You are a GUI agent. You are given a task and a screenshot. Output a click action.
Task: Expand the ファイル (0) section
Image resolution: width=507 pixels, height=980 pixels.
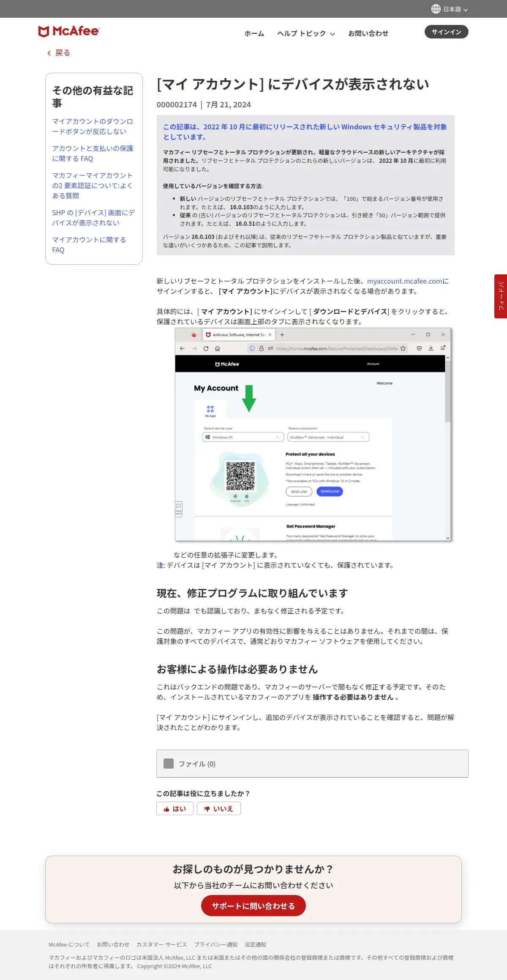312,764
